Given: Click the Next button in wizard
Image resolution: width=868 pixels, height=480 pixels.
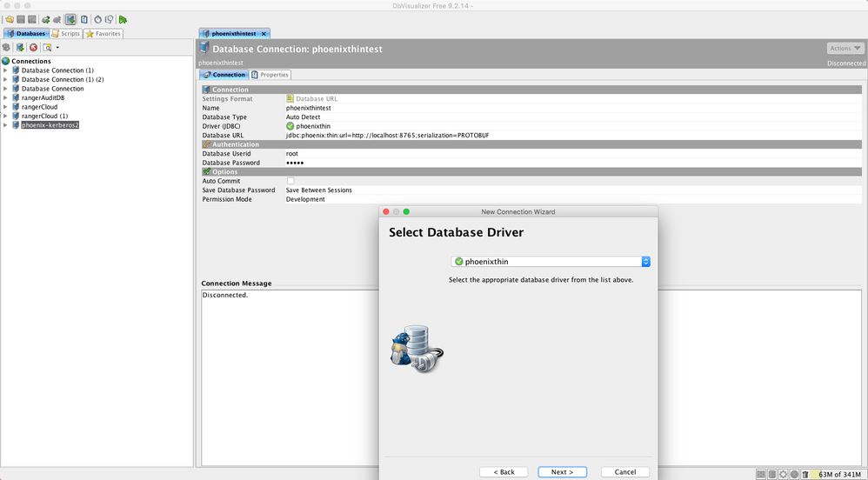Looking at the screenshot, I should point(562,472).
